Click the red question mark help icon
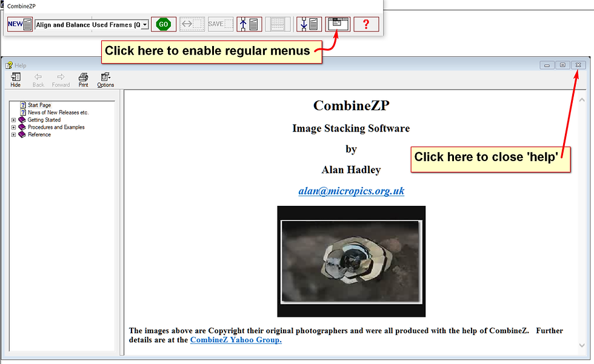Image resolution: width=594 pixels, height=364 pixels. pyautogui.click(x=366, y=24)
